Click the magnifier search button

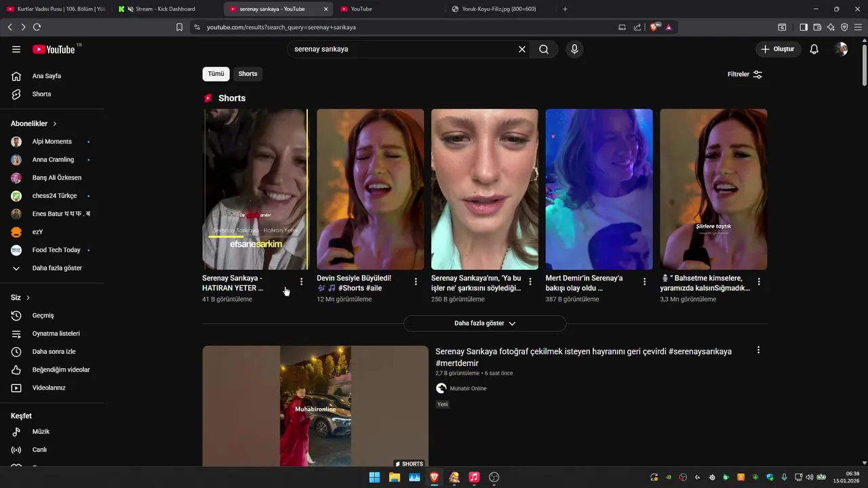click(x=544, y=49)
